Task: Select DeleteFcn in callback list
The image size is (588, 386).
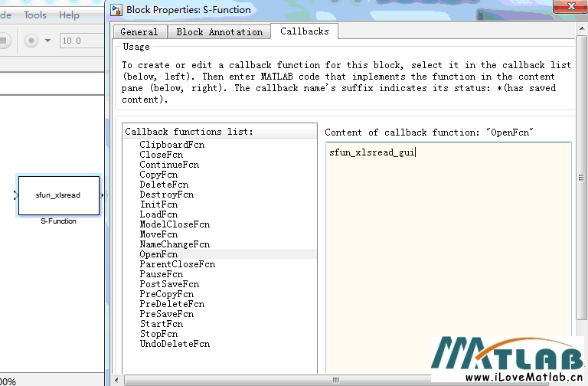Action: pos(164,185)
